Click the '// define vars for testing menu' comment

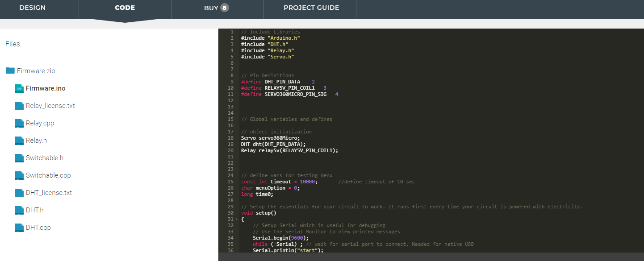point(287,175)
